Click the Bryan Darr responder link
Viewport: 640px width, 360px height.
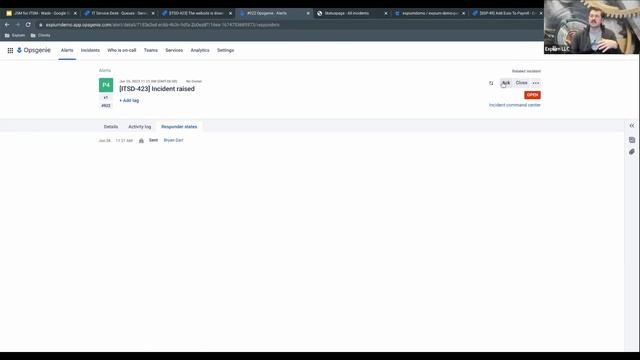pyautogui.click(x=173, y=140)
